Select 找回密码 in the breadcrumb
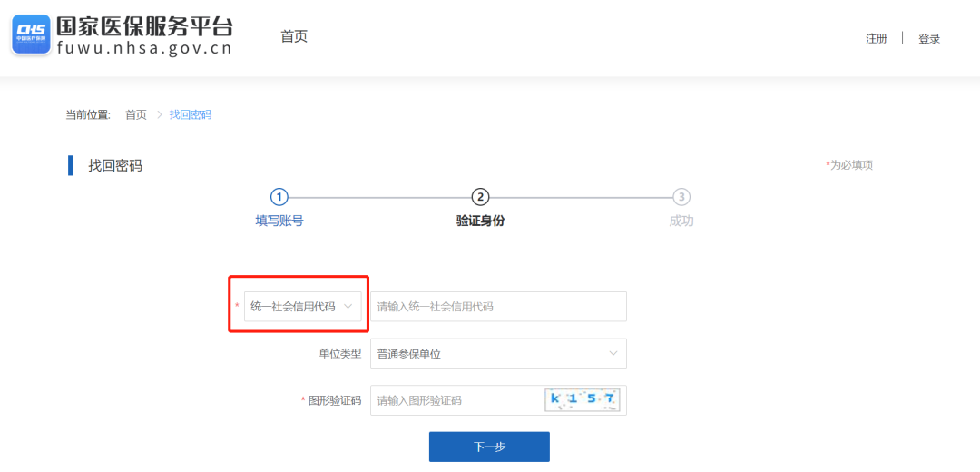 pyautogui.click(x=191, y=114)
